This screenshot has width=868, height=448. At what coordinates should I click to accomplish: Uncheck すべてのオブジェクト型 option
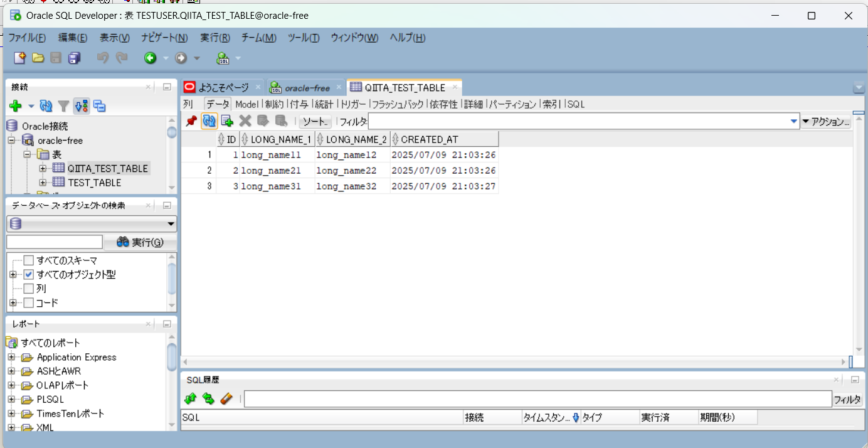coord(28,274)
